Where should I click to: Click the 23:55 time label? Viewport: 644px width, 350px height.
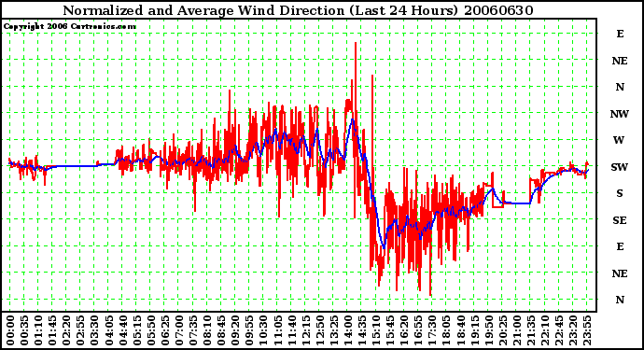coord(586,330)
